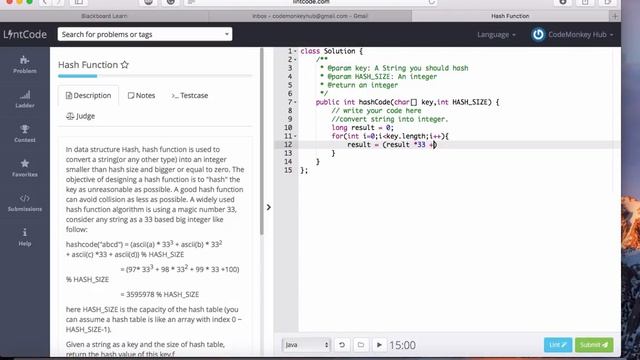The width and height of the screenshot is (640, 360).
Task: Expand the CodeMonkey Hub user menu
Action: coord(581,35)
